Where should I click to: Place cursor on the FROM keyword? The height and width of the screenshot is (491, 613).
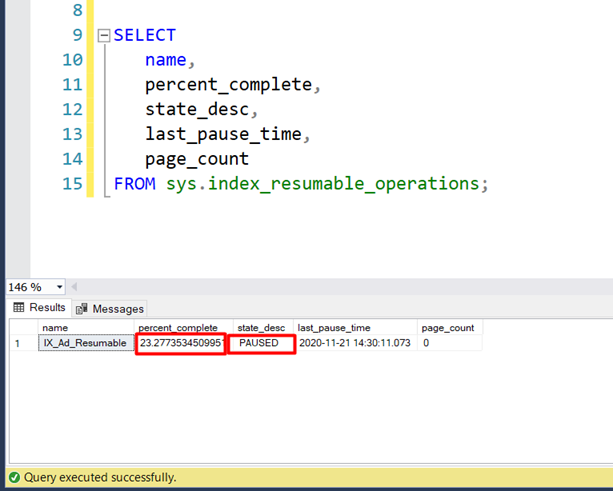click(x=134, y=184)
